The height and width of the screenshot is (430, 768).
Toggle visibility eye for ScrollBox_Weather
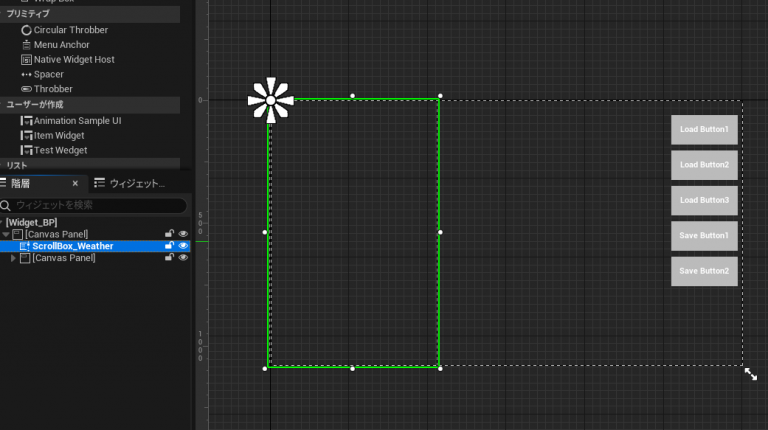point(183,246)
